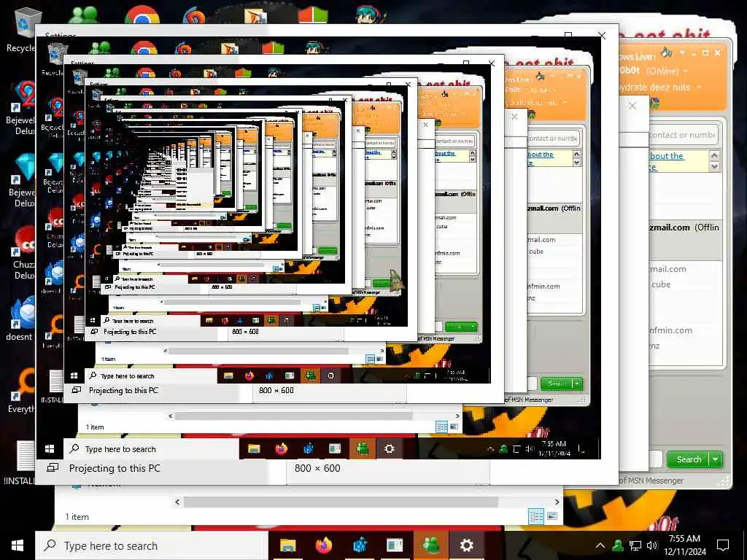Maximize the outermost Settings projection window
Viewport: 747px width, 560px height.
click(568, 35)
